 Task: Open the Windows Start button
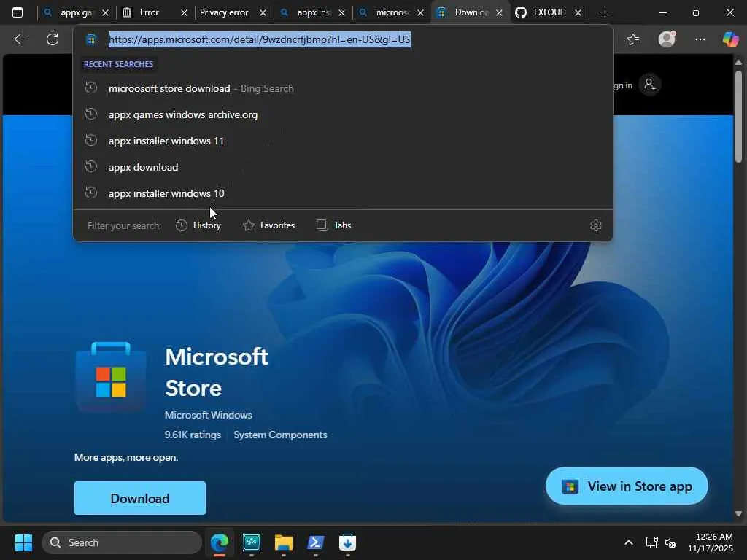click(23, 542)
